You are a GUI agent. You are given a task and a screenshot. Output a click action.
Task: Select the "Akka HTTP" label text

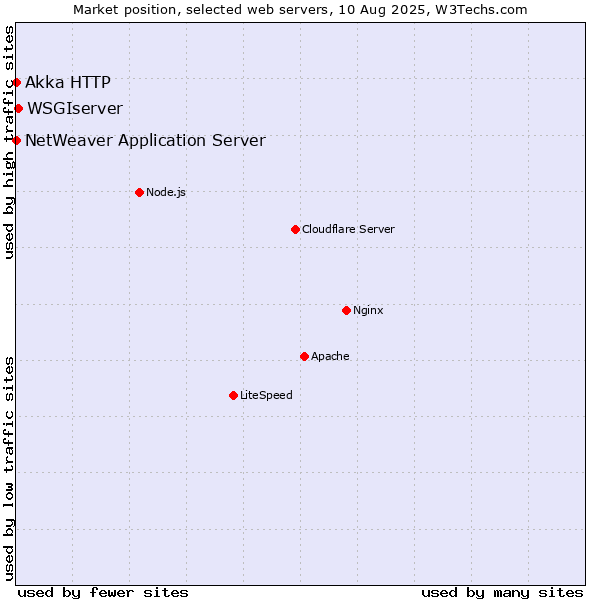pyautogui.click(x=68, y=83)
